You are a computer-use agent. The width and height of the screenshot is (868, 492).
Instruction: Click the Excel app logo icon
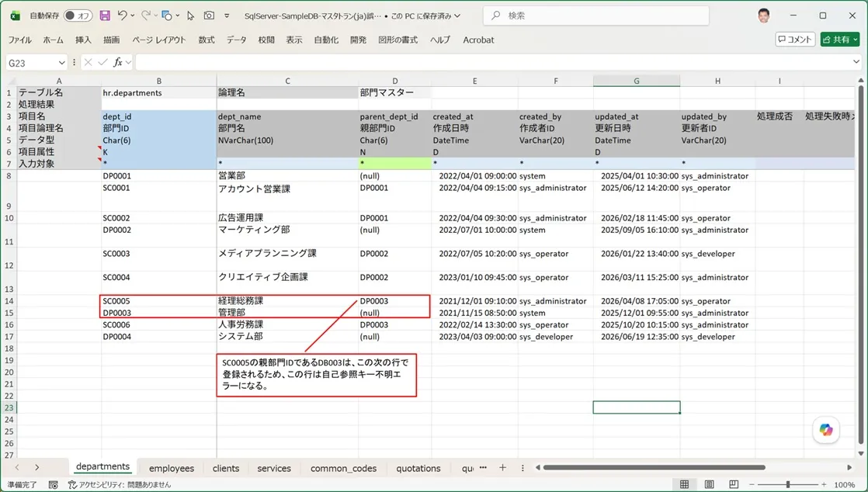coord(16,16)
